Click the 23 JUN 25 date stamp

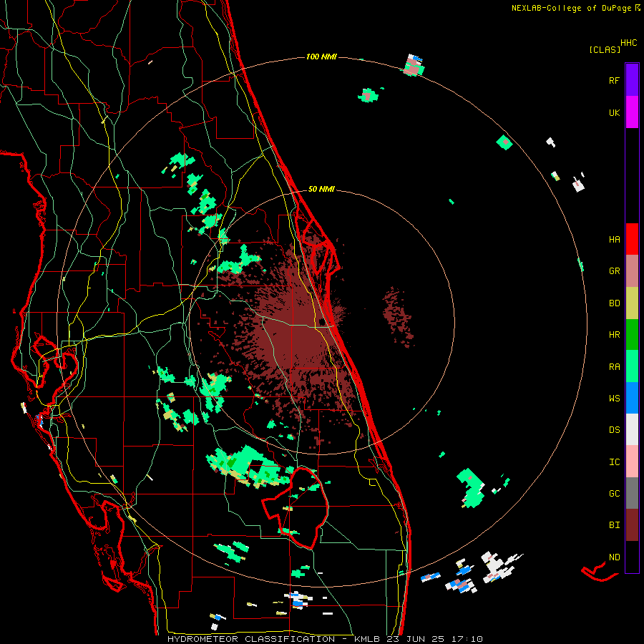(415, 639)
